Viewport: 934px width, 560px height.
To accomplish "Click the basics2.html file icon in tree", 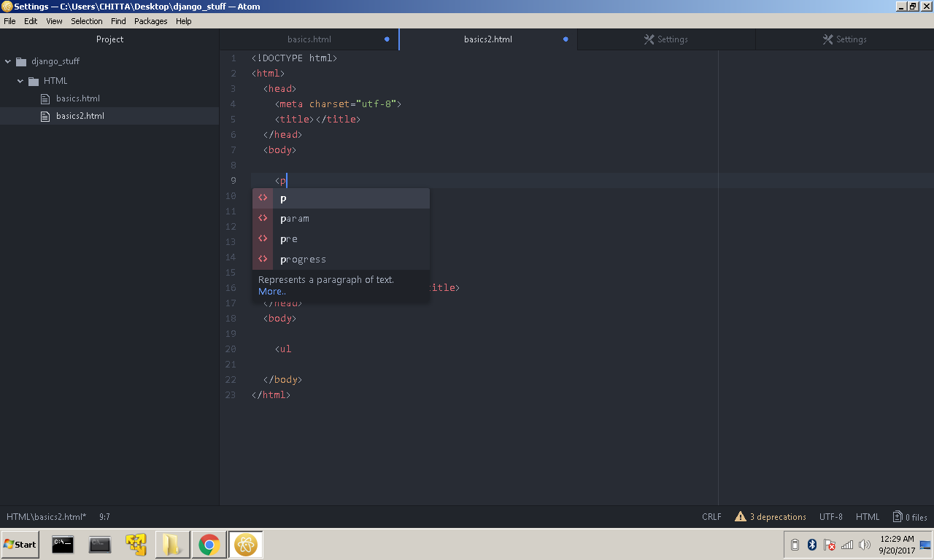I will 46,116.
